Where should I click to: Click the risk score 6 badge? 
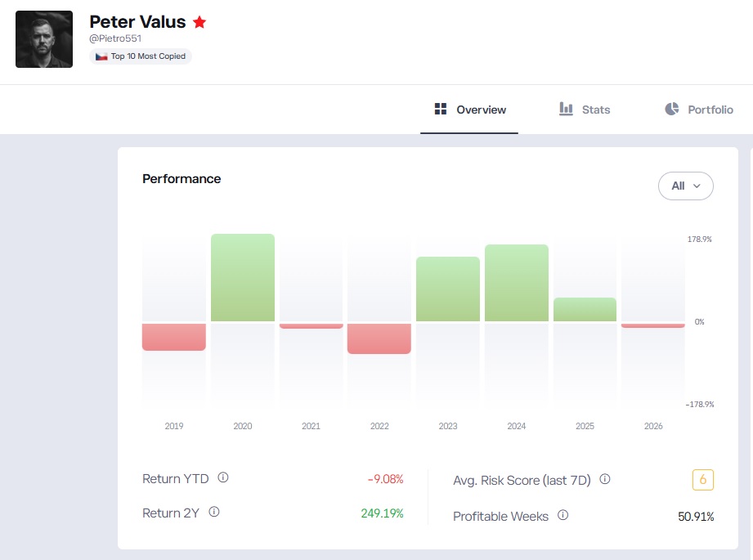tap(702, 479)
